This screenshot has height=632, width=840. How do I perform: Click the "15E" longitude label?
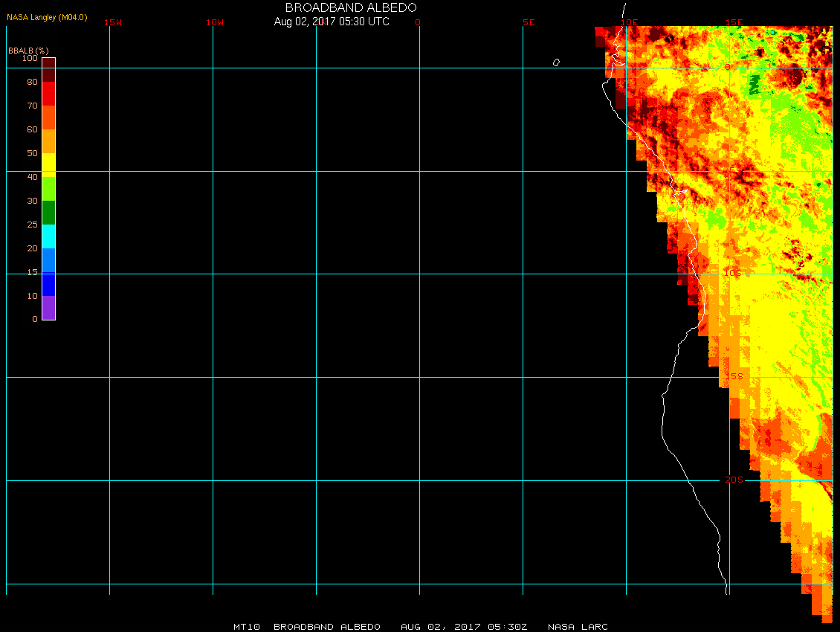pos(734,22)
